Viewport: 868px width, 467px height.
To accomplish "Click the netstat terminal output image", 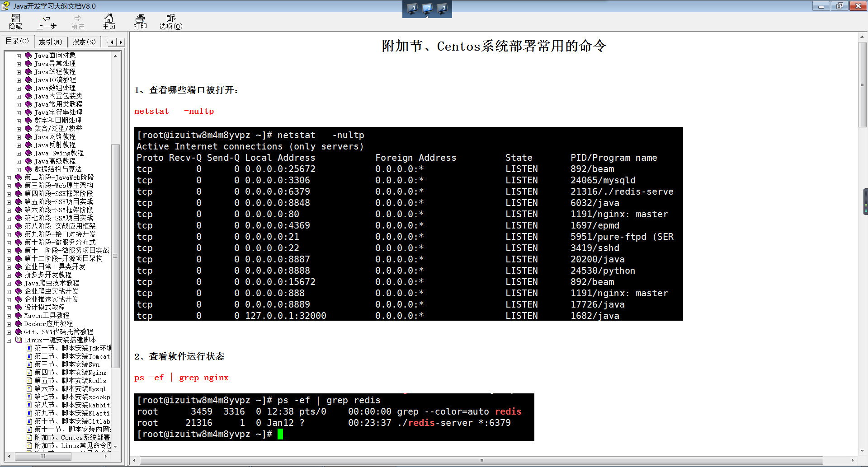I will coord(409,224).
